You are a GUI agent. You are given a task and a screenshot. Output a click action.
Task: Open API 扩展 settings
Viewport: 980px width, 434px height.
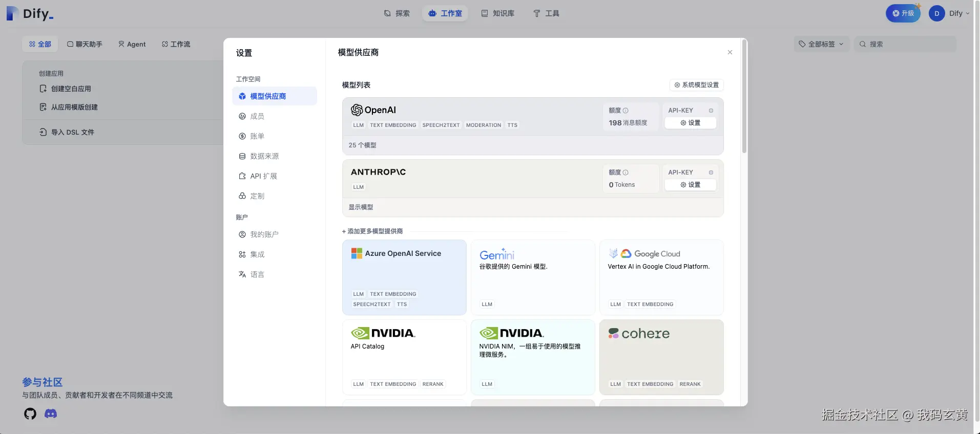pos(275,176)
